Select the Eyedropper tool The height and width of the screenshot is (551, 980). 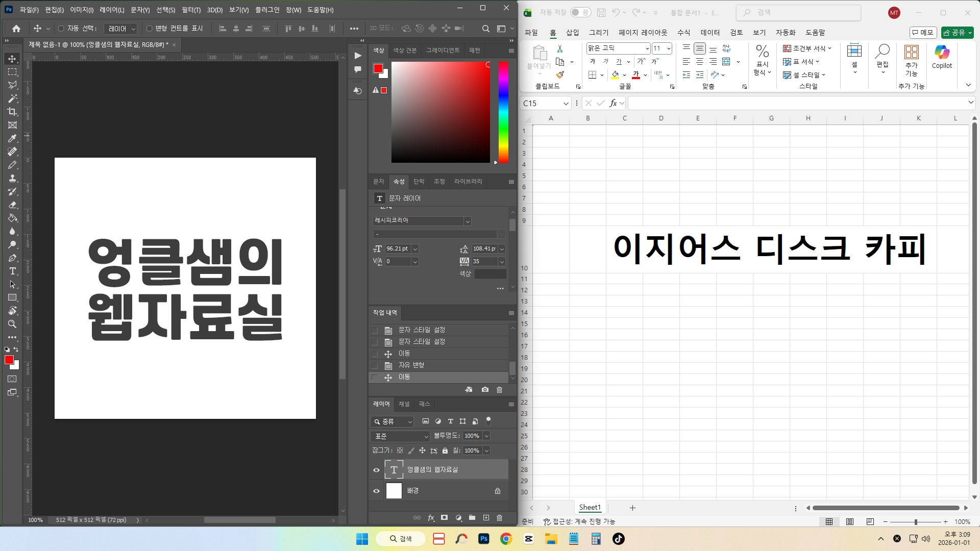[x=13, y=139]
